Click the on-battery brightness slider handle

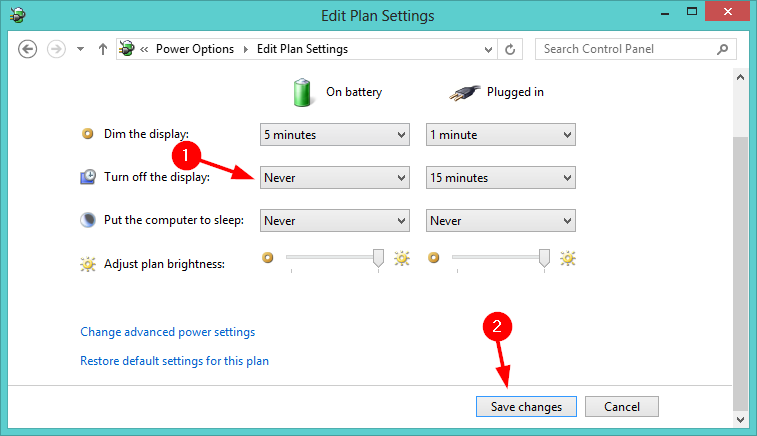378,258
